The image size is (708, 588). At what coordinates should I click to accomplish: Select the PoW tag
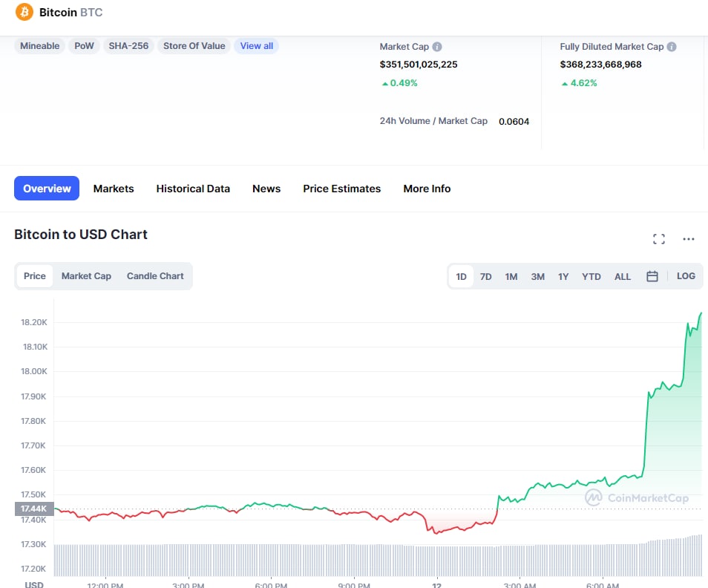(x=84, y=46)
